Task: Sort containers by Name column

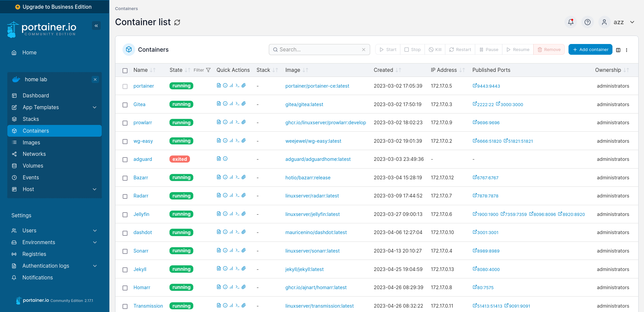Action: (144, 70)
